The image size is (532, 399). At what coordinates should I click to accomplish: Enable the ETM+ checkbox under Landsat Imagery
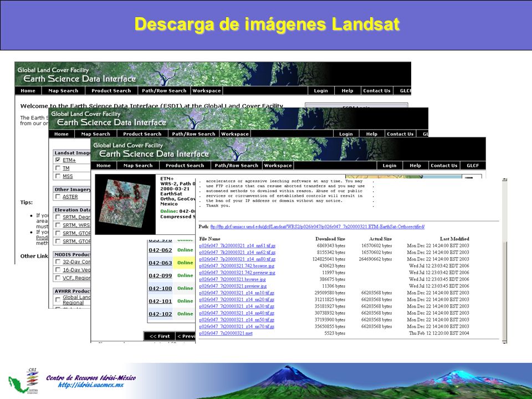(x=58, y=160)
